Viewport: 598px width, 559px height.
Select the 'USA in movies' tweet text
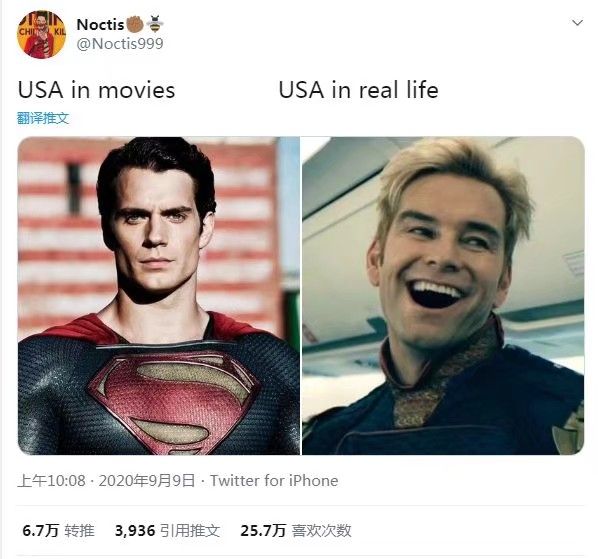(96, 90)
